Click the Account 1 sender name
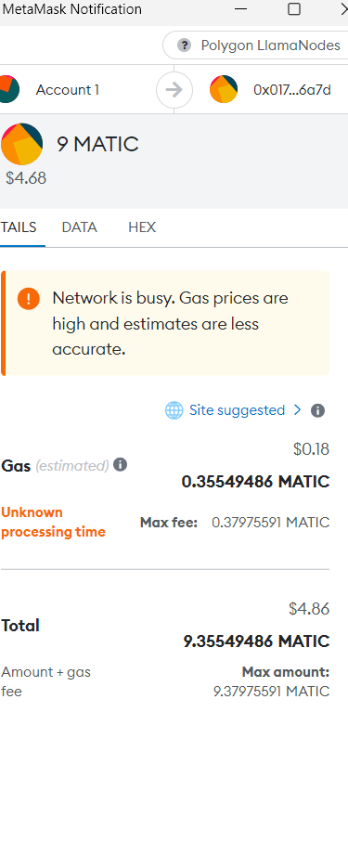The image size is (348, 868). 68,90
